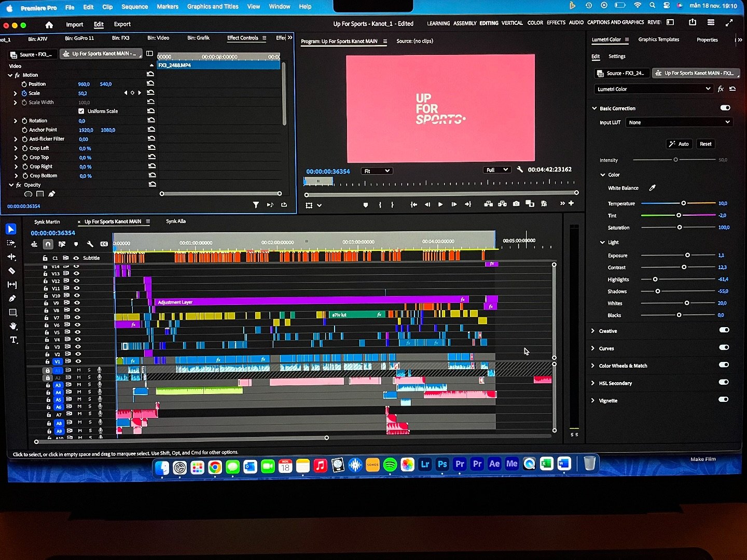The height and width of the screenshot is (560, 747).
Task: Toggle Linked Selection in timeline
Action: click(x=62, y=244)
